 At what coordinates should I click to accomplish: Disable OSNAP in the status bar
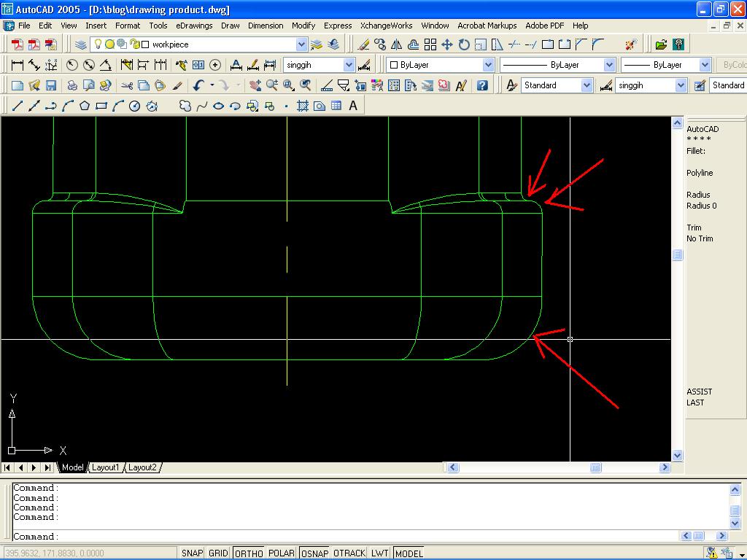pyautogui.click(x=314, y=553)
